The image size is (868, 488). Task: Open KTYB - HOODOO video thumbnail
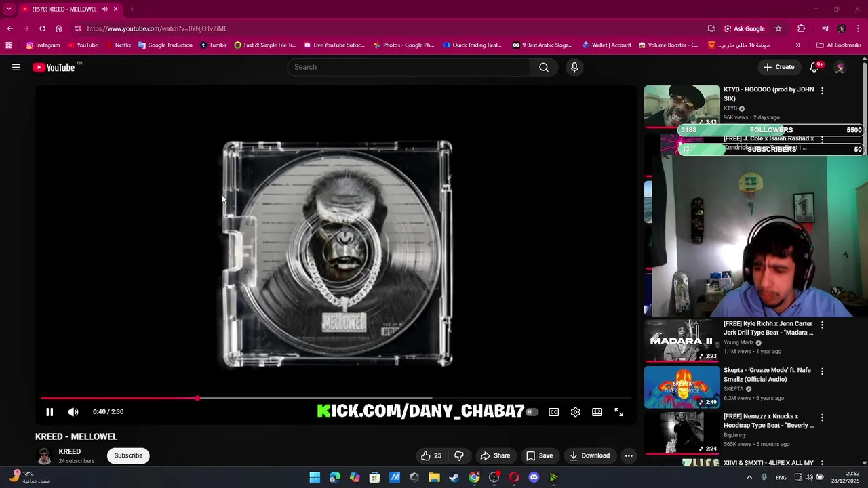click(682, 106)
